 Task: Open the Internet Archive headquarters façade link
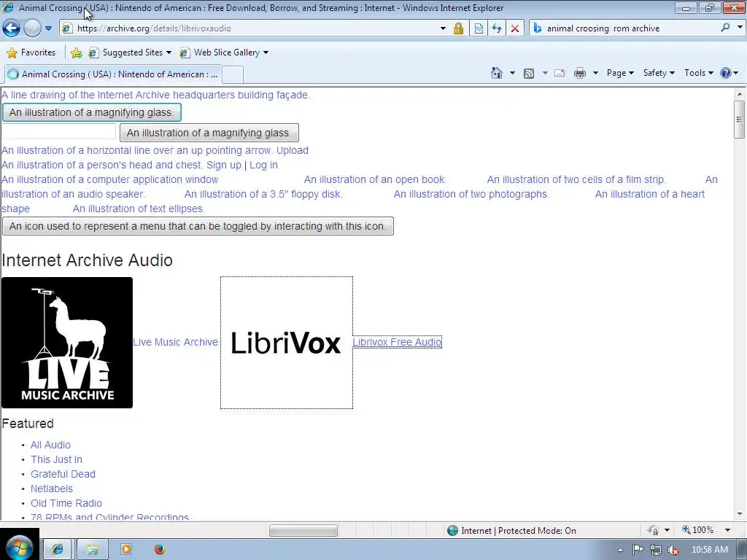tap(156, 95)
